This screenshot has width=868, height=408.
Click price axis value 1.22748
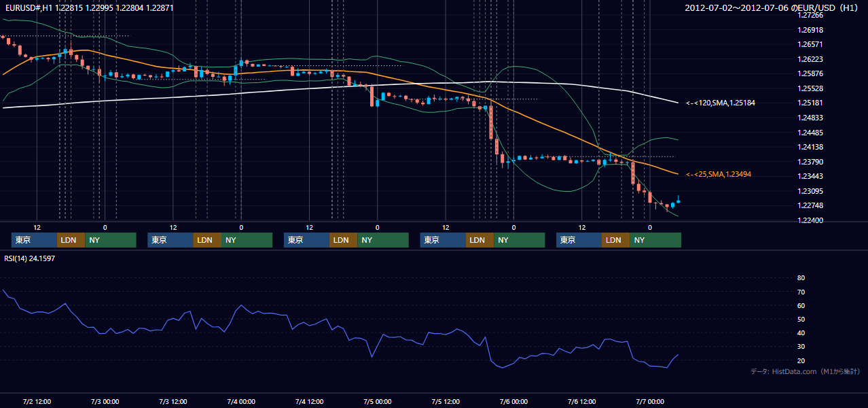810,206
